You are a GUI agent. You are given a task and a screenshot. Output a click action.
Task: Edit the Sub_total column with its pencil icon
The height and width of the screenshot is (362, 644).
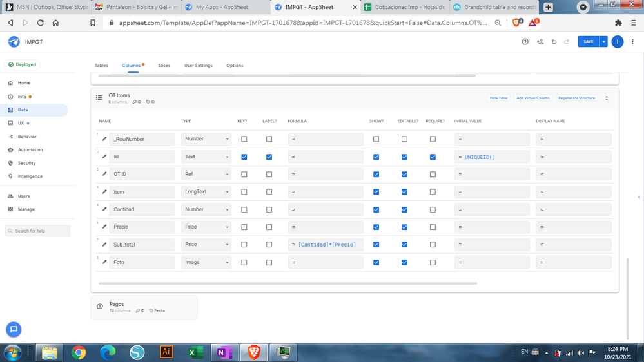104,245
